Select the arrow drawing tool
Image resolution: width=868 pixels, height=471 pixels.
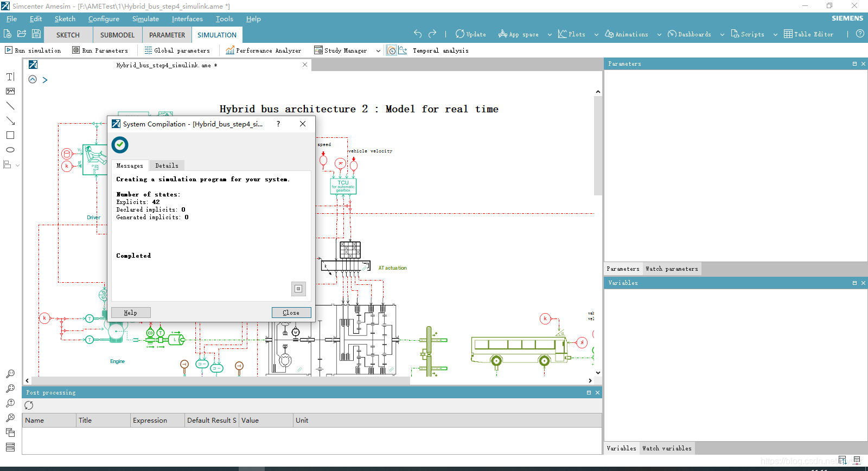coord(10,120)
